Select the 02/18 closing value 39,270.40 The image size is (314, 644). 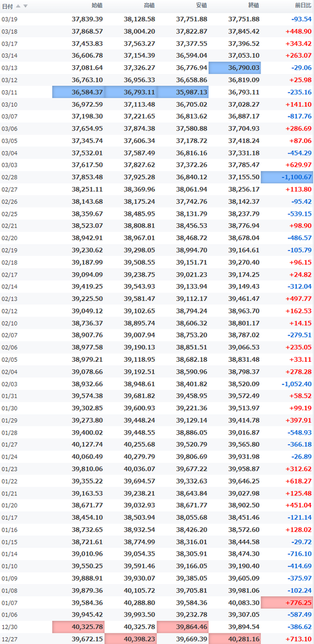(x=244, y=263)
